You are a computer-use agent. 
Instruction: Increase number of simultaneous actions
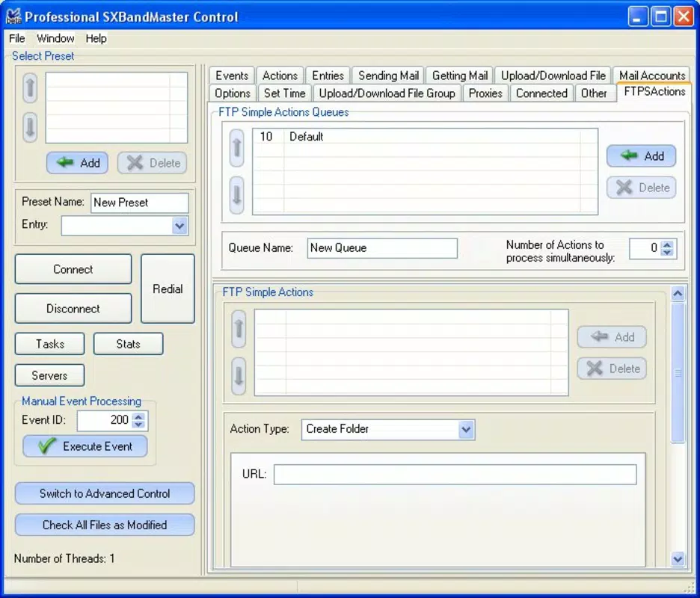(667, 244)
